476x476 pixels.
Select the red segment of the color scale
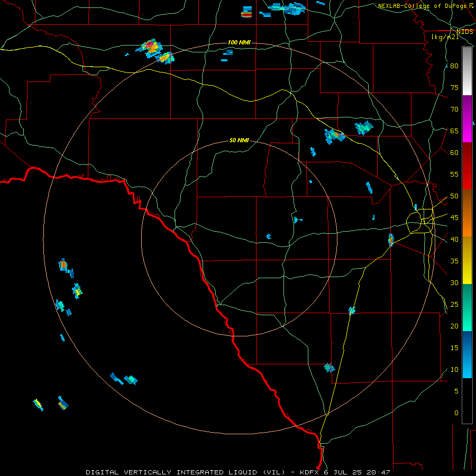(467, 167)
